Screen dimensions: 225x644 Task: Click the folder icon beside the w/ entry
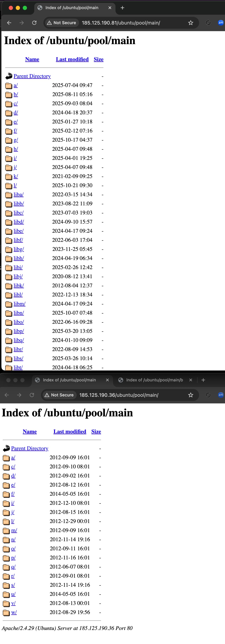6,612
